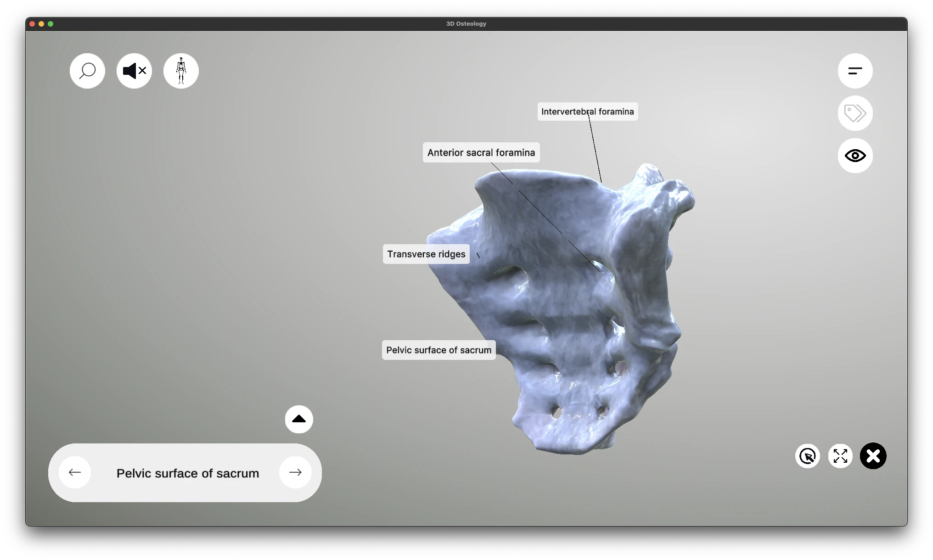The width and height of the screenshot is (933, 560).
Task: Click the Transverse ridges label
Action: pyautogui.click(x=426, y=254)
